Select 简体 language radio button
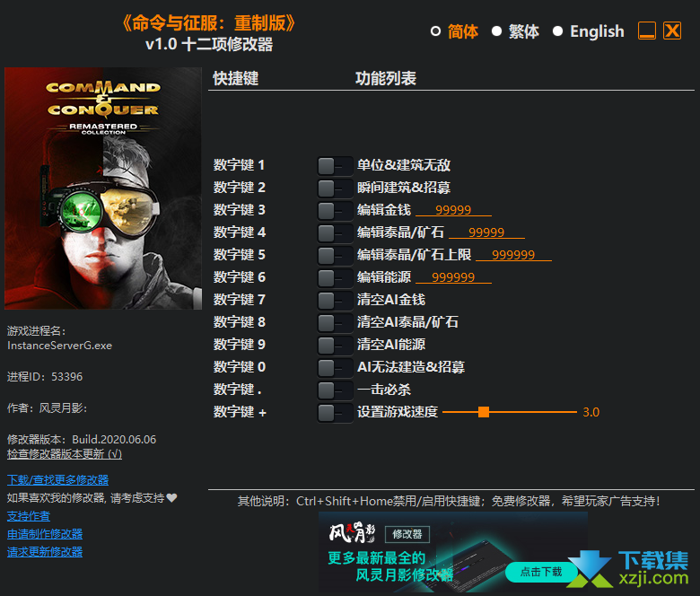 point(435,31)
